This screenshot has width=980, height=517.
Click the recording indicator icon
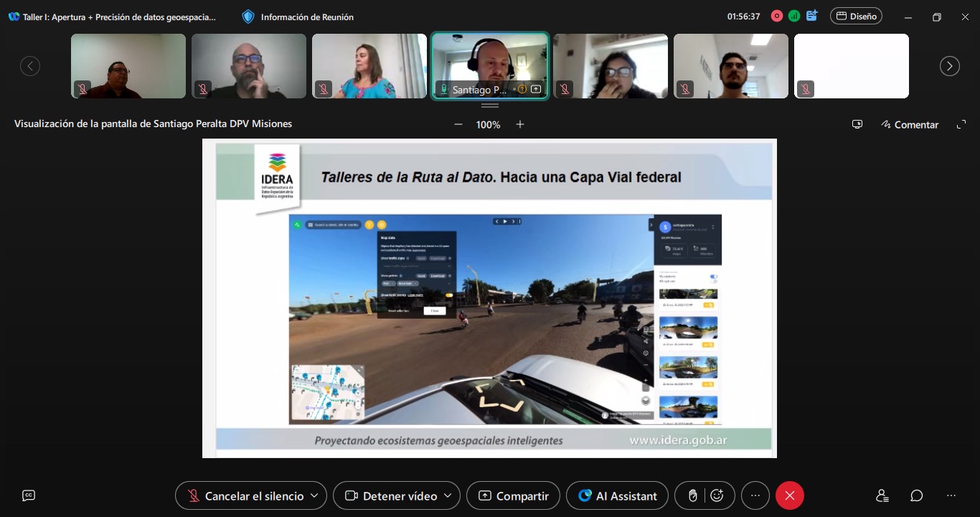(x=776, y=16)
